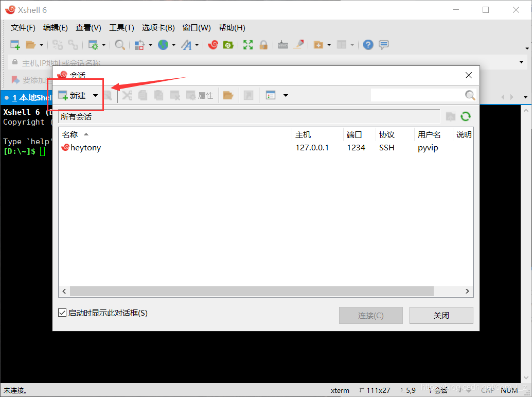Open the 查看(V) menu
The image size is (532, 397).
coord(88,28)
